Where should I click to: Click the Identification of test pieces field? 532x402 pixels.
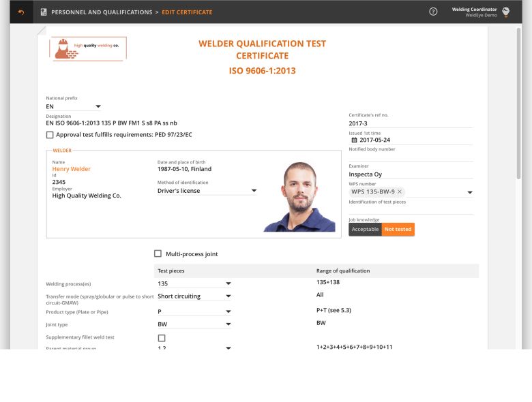point(411,209)
